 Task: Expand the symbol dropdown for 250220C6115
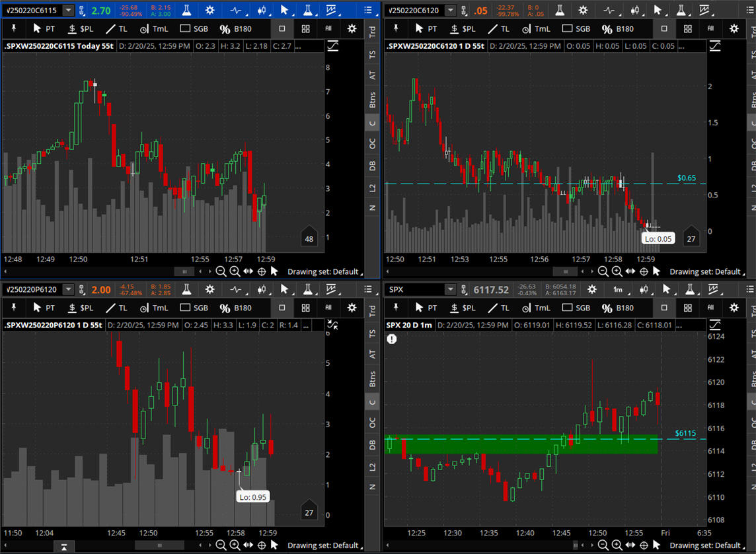(x=68, y=11)
